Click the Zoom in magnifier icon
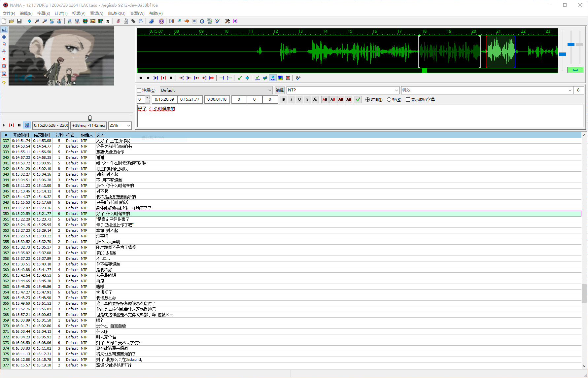 click(37, 21)
